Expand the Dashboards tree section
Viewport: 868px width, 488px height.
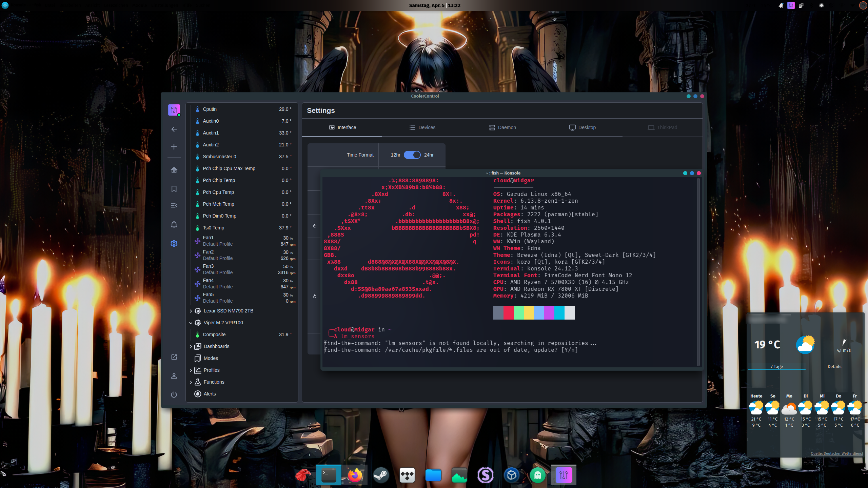[191, 346]
